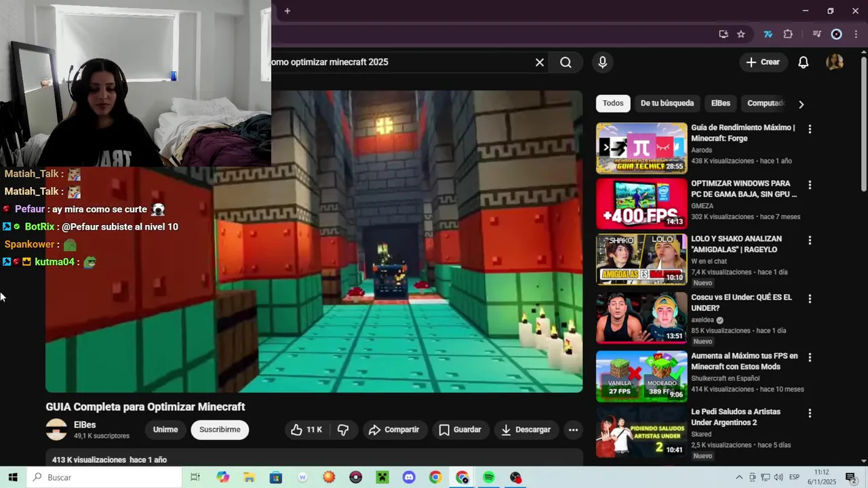Click the Guardar save button
Viewport: 868px width, 488px height.
coord(460,430)
